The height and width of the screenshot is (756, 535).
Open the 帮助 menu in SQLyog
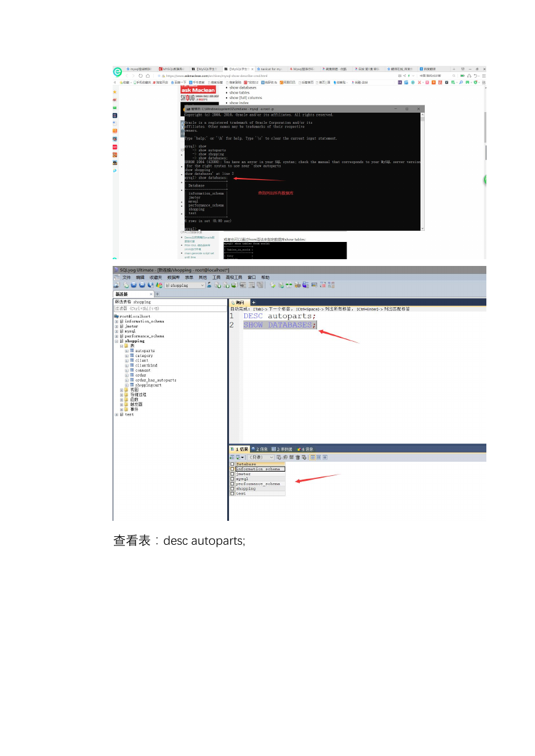click(265, 278)
